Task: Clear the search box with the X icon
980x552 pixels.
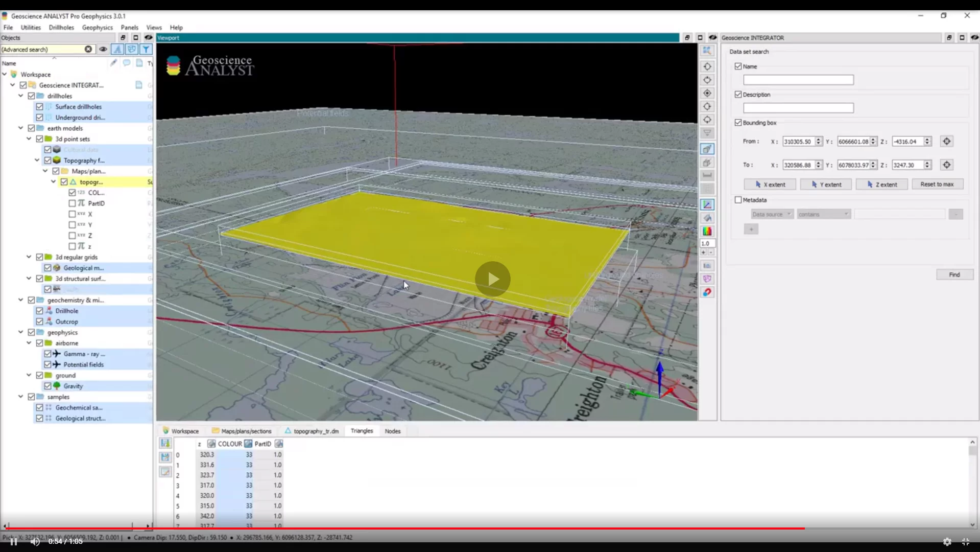Action: [88, 49]
